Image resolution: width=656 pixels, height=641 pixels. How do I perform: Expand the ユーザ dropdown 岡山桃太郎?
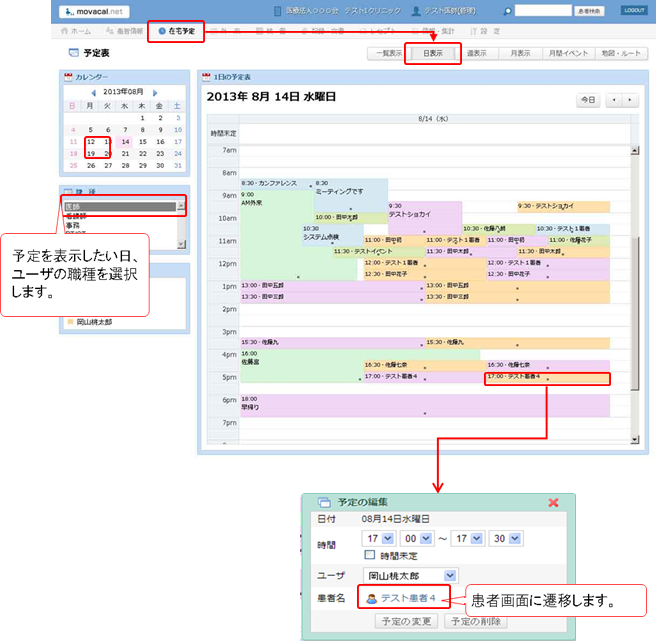450,575
